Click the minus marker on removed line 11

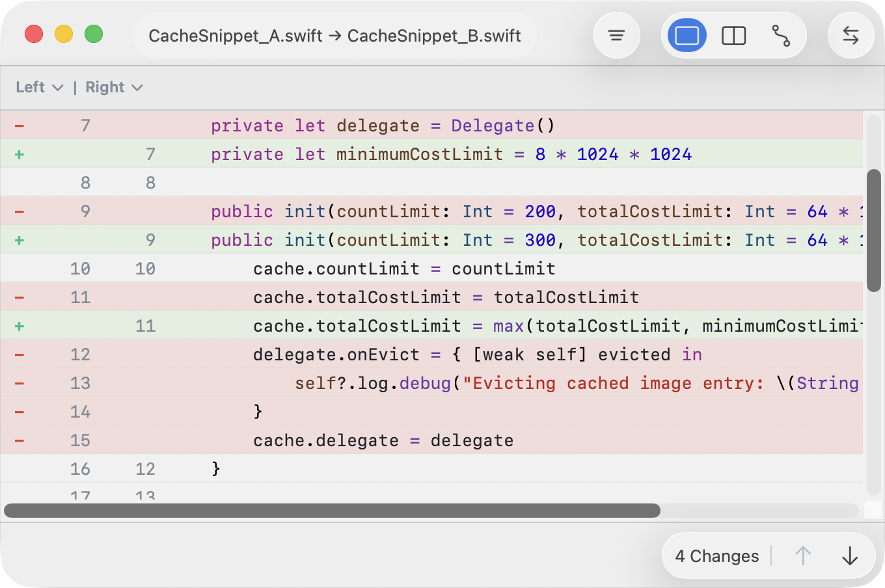coord(20,297)
